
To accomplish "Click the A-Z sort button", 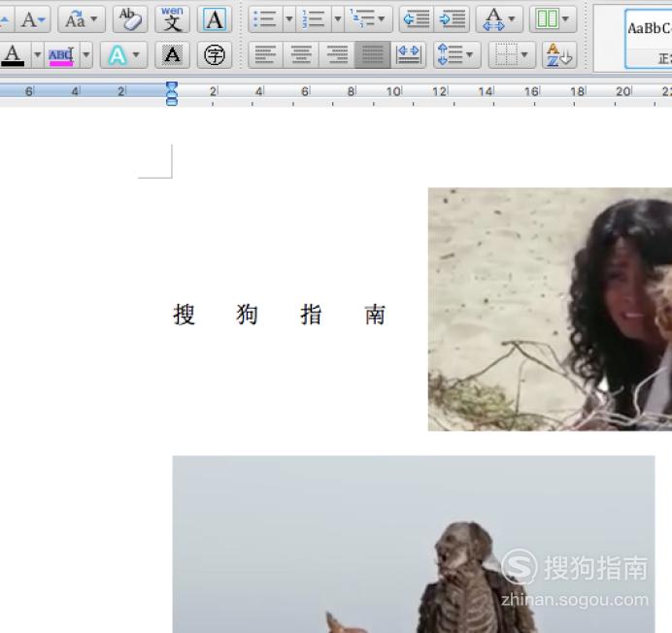I will click(559, 55).
